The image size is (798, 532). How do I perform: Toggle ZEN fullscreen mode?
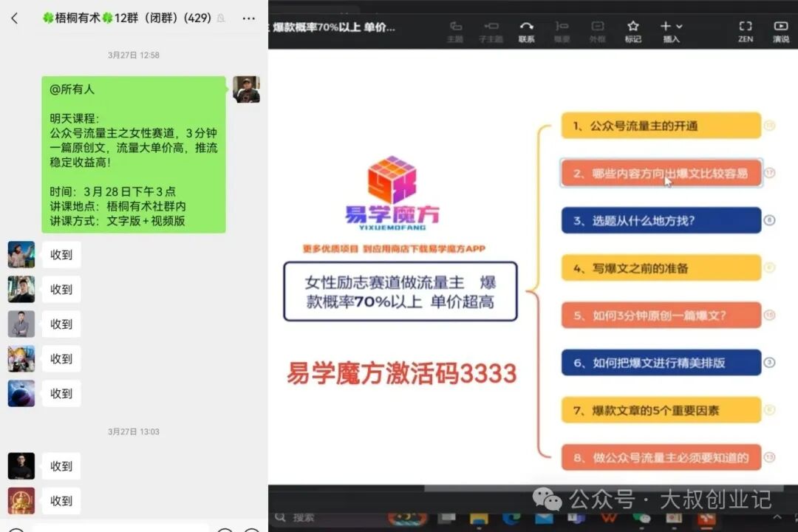click(745, 30)
